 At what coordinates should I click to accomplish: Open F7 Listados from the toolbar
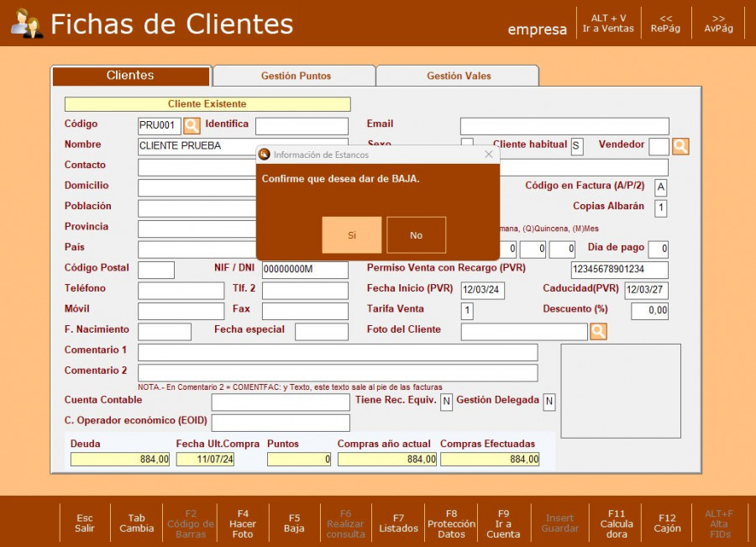pyautogui.click(x=398, y=523)
